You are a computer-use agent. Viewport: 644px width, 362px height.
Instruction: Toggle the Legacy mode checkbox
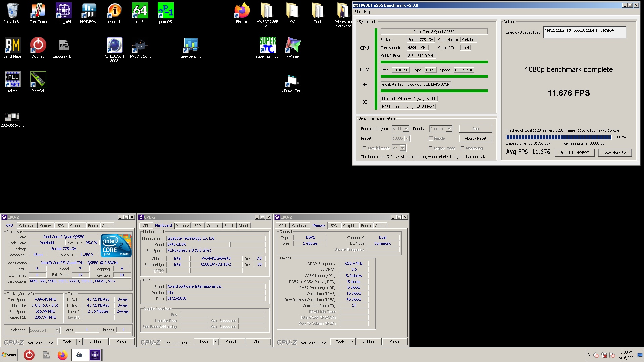pyautogui.click(x=431, y=148)
